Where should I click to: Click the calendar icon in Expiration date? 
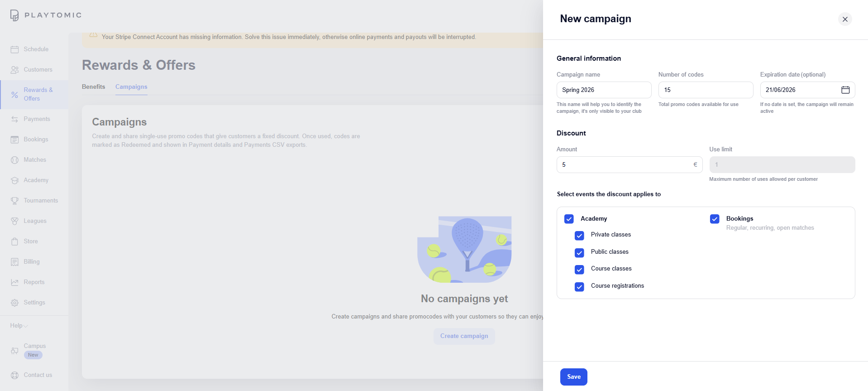(845, 90)
